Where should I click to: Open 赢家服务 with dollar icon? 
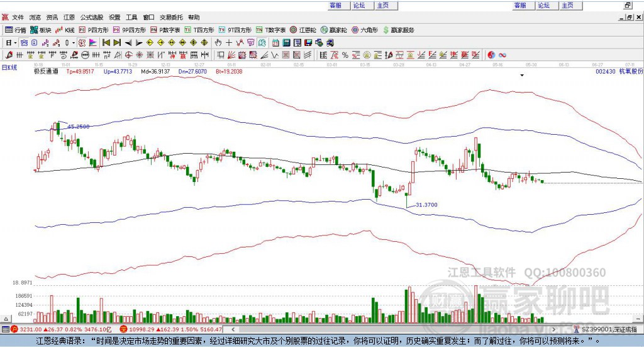pyautogui.click(x=398, y=30)
